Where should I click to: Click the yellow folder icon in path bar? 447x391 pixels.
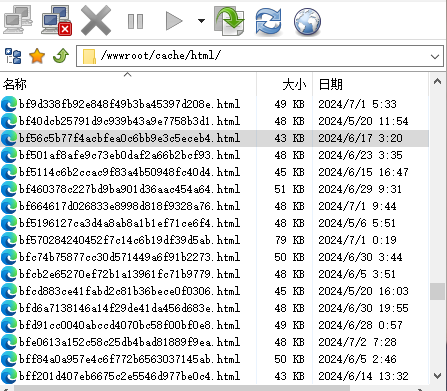(89, 56)
